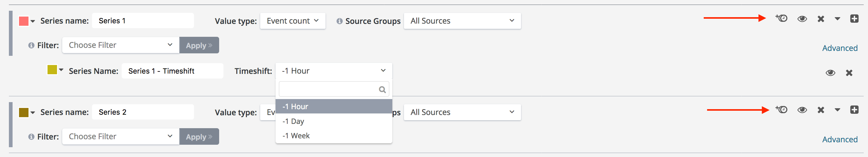This screenshot has height=157, width=868.
Task: Click the Series 2 name input field
Action: point(143,112)
